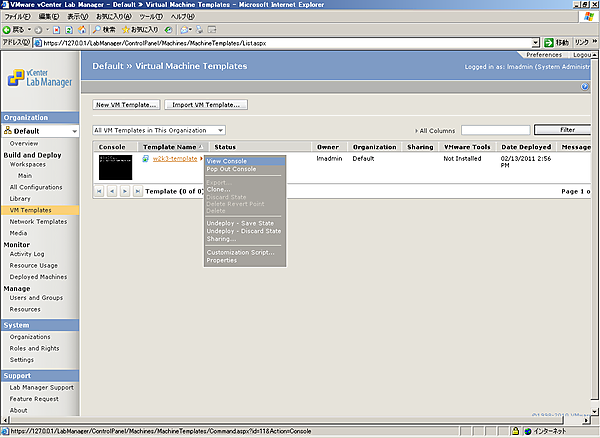Choose Properties in the context menu
Viewport: 600px width, 438px height.
pyautogui.click(x=221, y=260)
